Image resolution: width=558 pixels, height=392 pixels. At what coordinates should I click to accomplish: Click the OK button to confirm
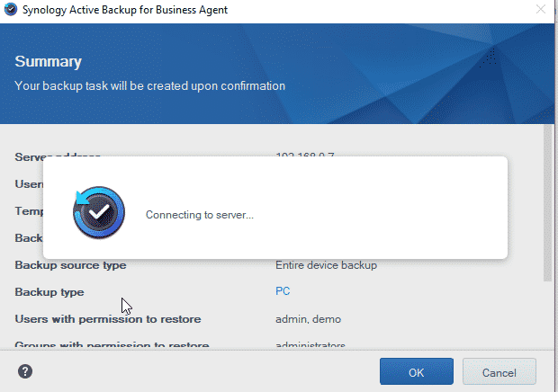pyautogui.click(x=417, y=371)
